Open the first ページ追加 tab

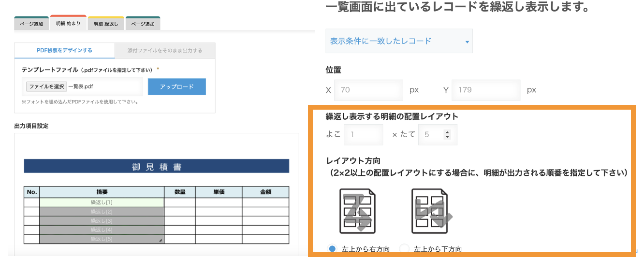(x=31, y=24)
